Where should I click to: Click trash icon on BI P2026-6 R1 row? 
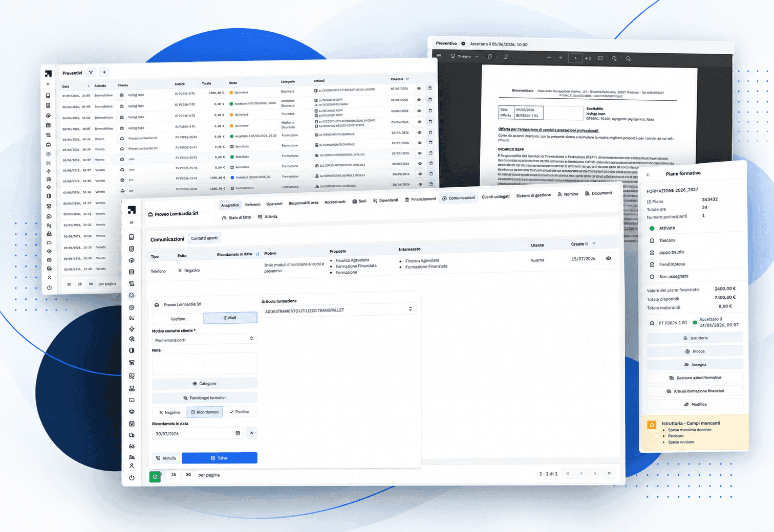pos(430,110)
